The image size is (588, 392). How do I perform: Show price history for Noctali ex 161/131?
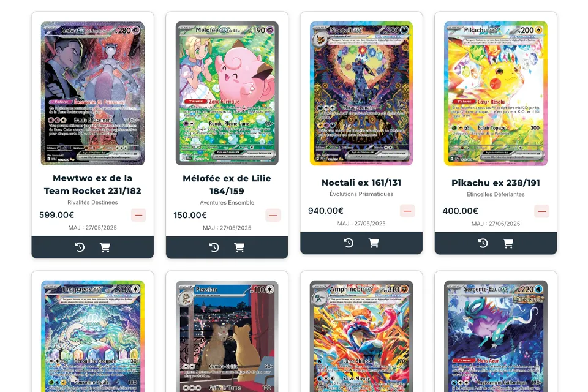[x=349, y=243]
